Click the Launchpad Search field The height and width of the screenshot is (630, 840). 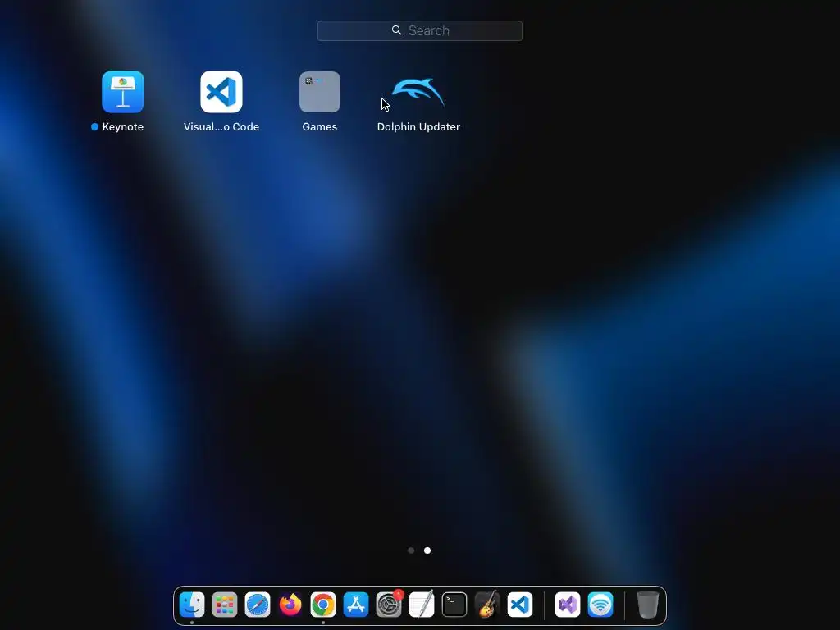[x=419, y=30]
